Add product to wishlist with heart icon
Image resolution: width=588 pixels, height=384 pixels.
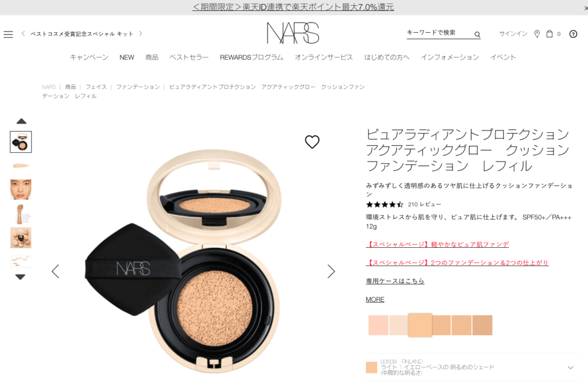pyautogui.click(x=312, y=141)
